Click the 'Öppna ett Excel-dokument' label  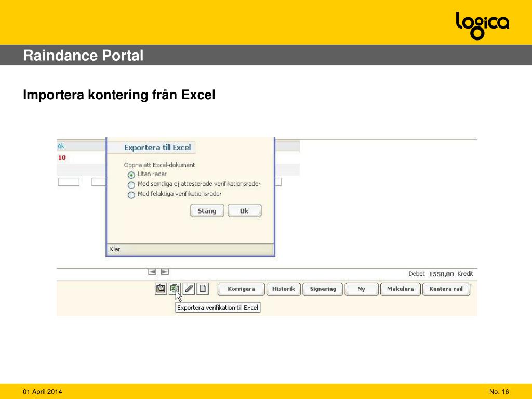(159, 165)
